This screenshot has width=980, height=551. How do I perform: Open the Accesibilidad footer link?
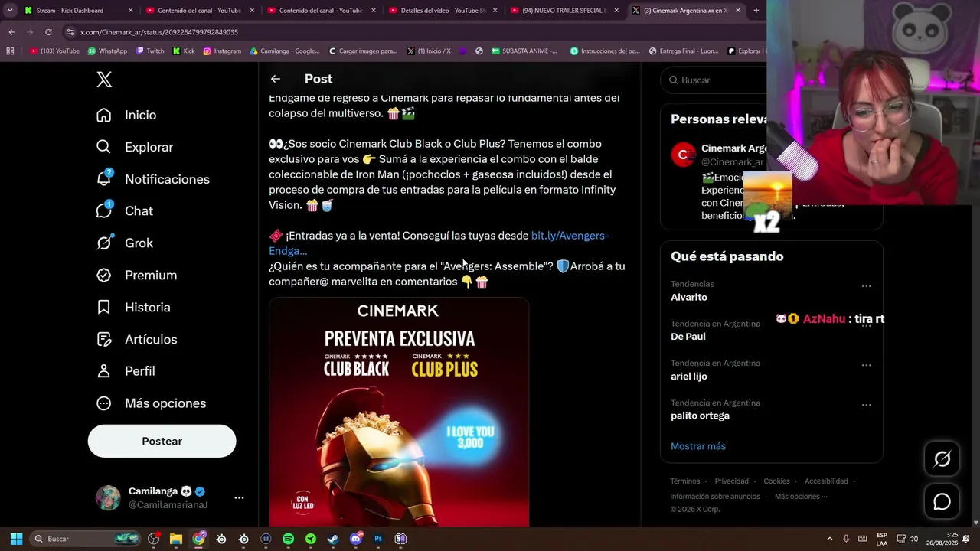coord(826,481)
